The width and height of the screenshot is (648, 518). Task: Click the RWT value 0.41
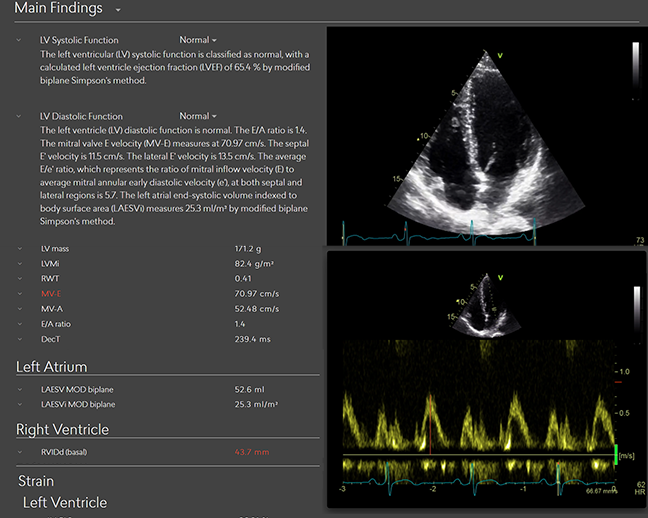coord(243,279)
